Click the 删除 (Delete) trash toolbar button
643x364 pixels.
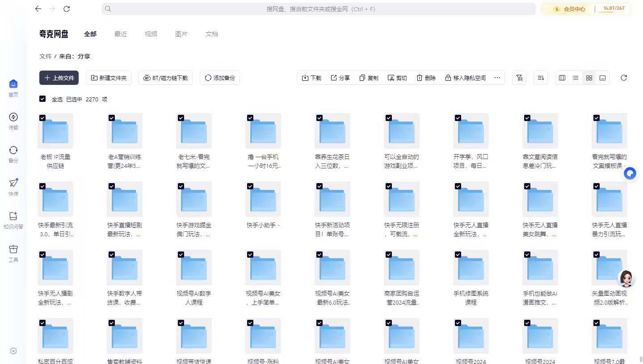tap(426, 78)
